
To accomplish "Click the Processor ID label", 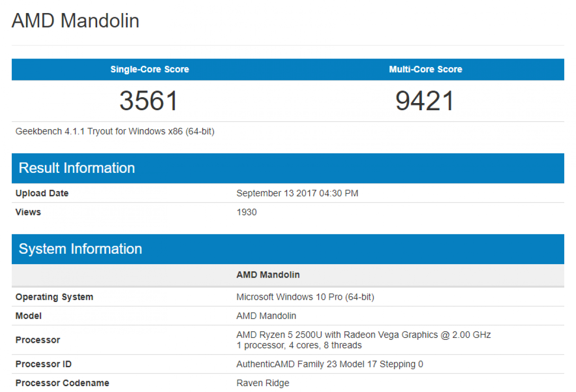I will 43,364.
